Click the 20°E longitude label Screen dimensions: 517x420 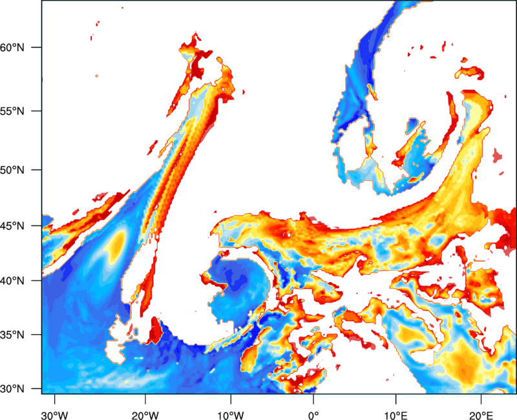click(481, 415)
